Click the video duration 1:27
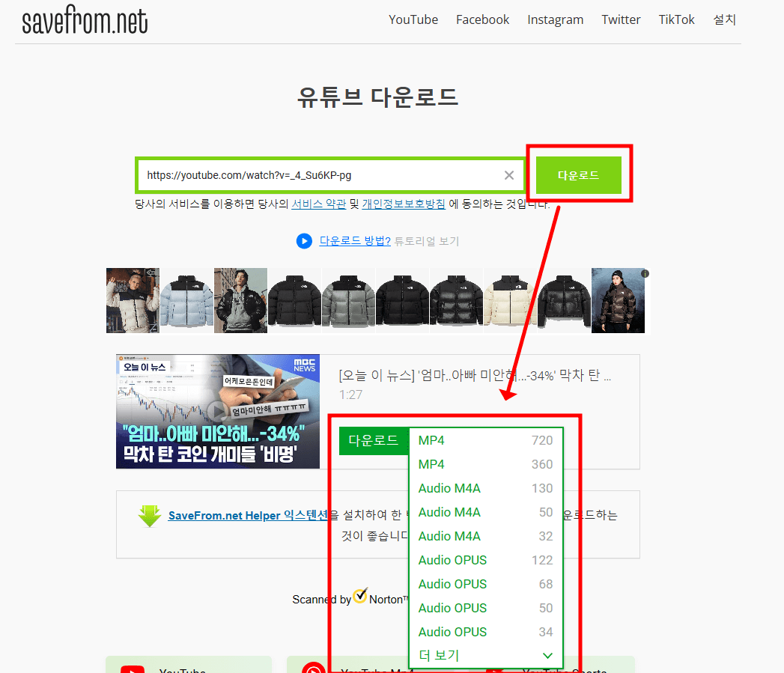Screen dimensions: 784x673 click(x=350, y=395)
